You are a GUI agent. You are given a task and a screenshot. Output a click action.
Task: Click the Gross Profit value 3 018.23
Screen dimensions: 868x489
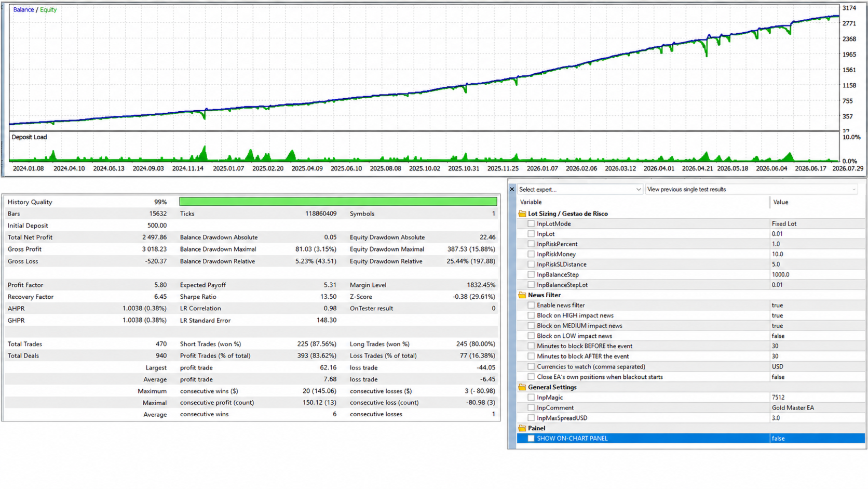pyautogui.click(x=154, y=249)
